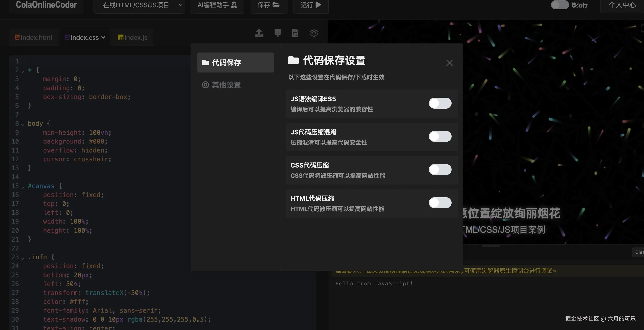The height and width of the screenshot is (330, 644).
Task: Select 其他设置 in the settings sidebar
Action: click(x=226, y=85)
